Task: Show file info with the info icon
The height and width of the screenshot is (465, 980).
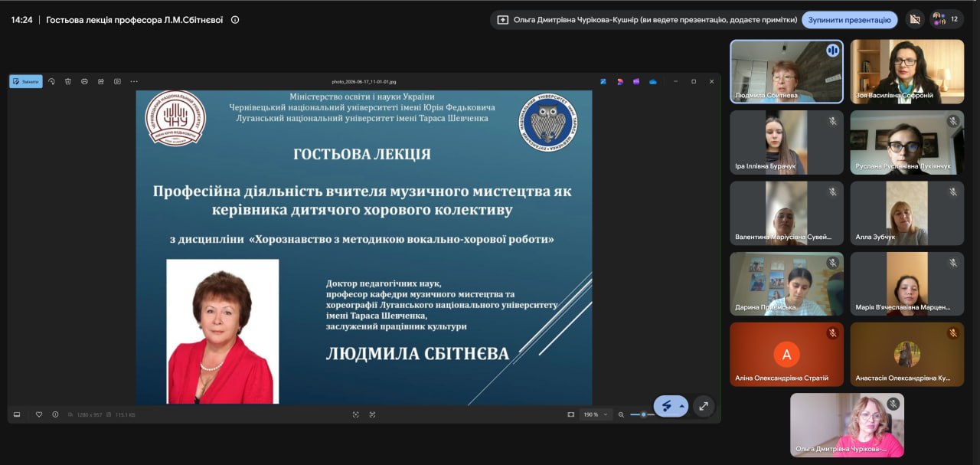Action: click(55, 414)
